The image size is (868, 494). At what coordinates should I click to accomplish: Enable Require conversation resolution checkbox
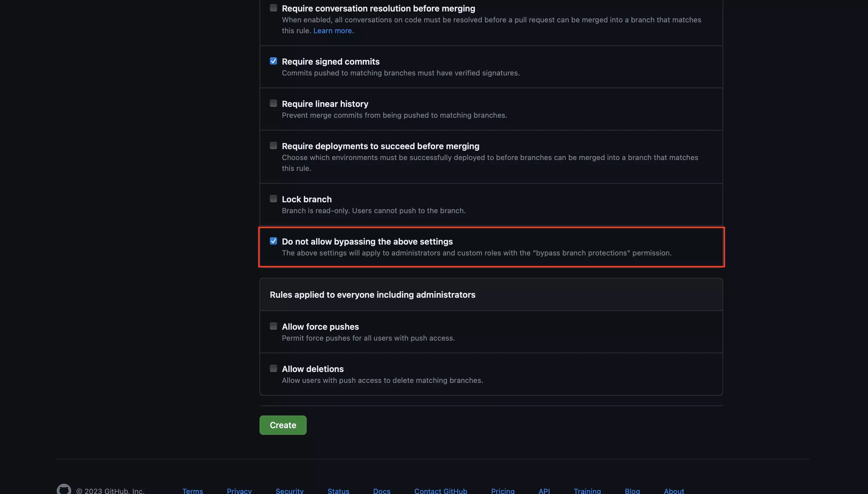(273, 7)
